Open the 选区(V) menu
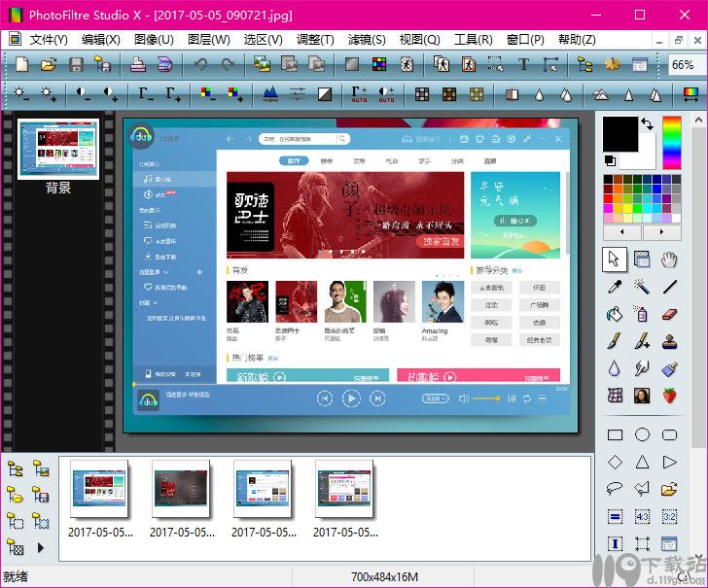The image size is (708, 588). 264,40
